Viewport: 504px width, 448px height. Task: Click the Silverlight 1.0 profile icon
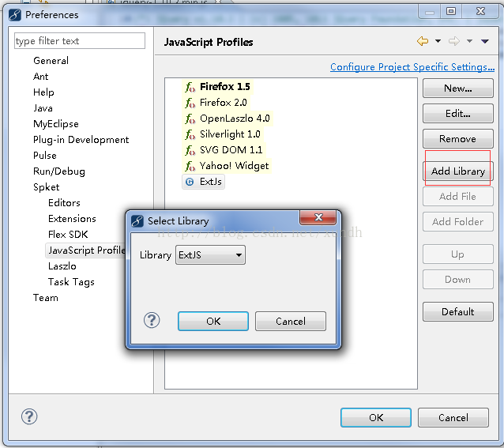point(190,134)
